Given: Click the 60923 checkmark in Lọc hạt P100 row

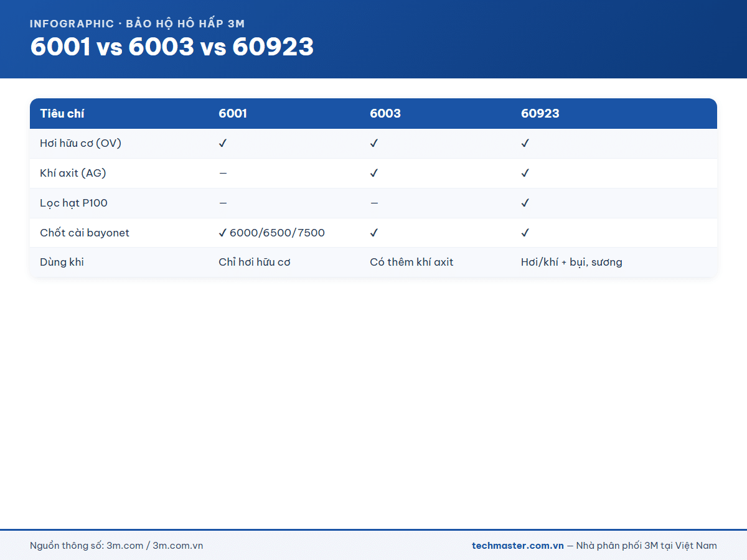Looking at the screenshot, I should coord(525,203).
